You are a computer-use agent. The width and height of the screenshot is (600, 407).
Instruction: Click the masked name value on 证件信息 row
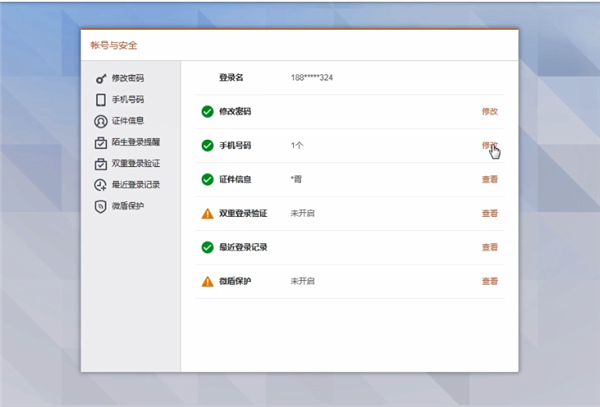pyautogui.click(x=296, y=179)
